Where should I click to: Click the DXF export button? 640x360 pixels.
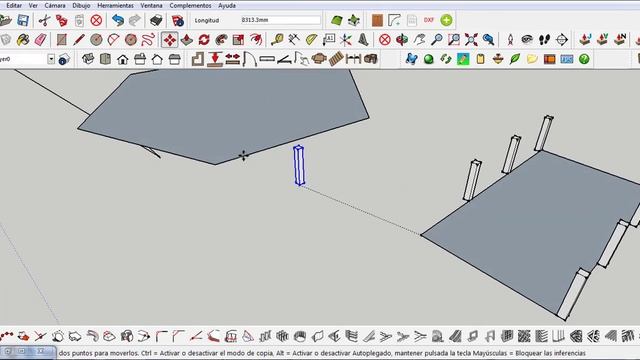(x=429, y=20)
